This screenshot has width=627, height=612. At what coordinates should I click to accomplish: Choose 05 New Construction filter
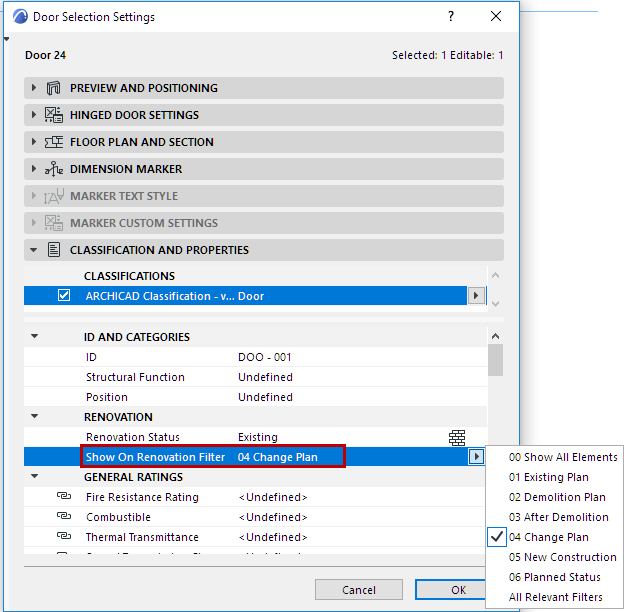tap(563, 557)
